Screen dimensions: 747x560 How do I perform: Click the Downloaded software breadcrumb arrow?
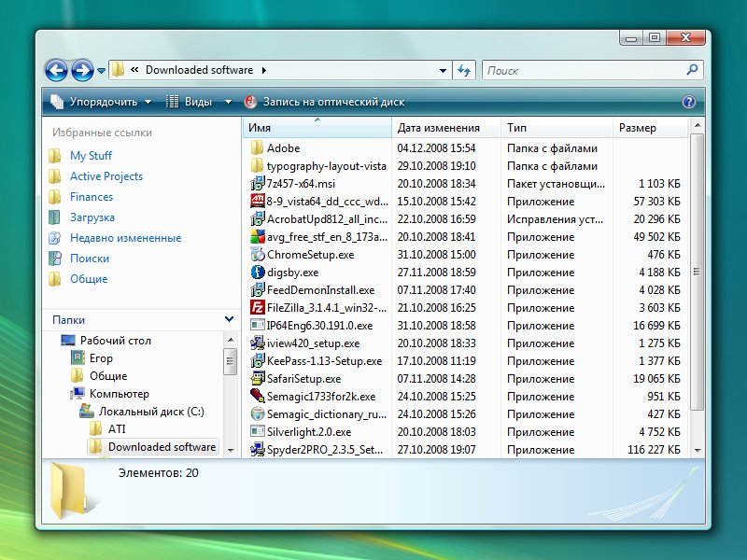(264, 71)
